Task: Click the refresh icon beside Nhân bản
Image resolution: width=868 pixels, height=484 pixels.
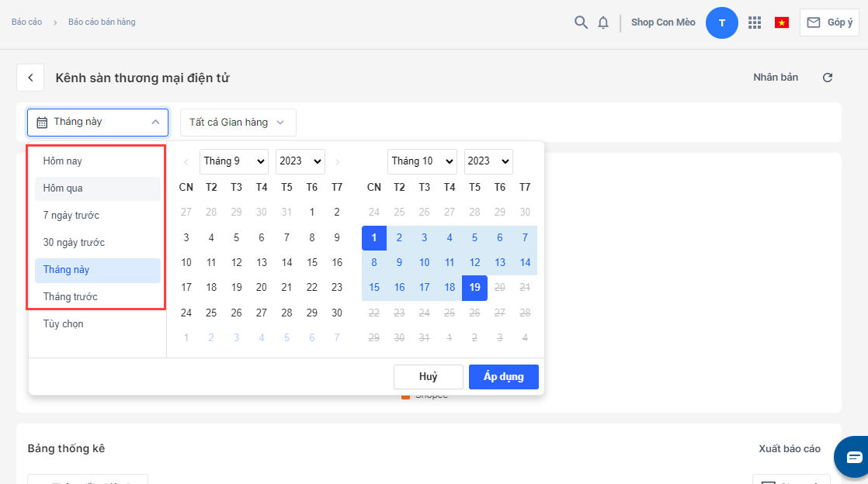Action: pyautogui.click(x=828, y=78)
